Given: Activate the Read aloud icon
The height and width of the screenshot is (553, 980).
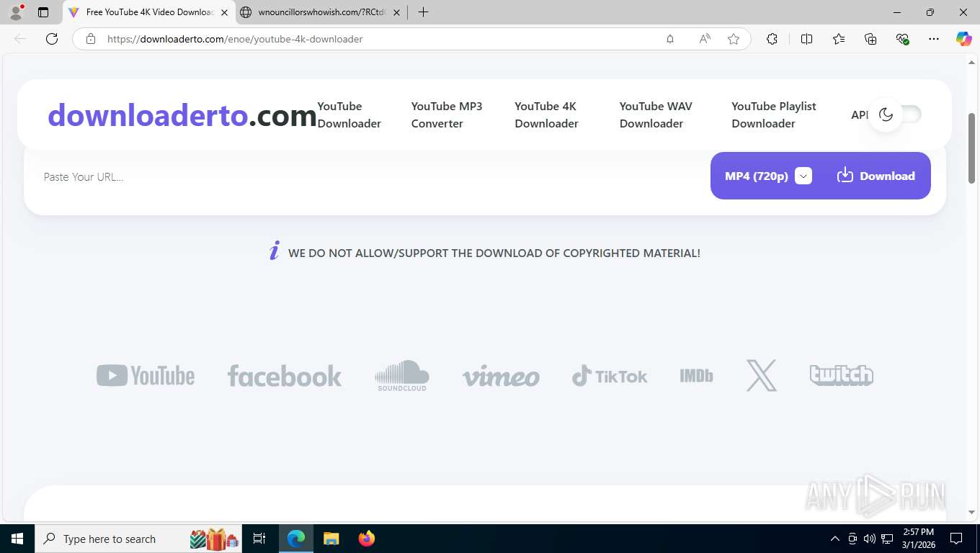Looking at the screenshot, I should pyautogui.click(x=705, y=39).
